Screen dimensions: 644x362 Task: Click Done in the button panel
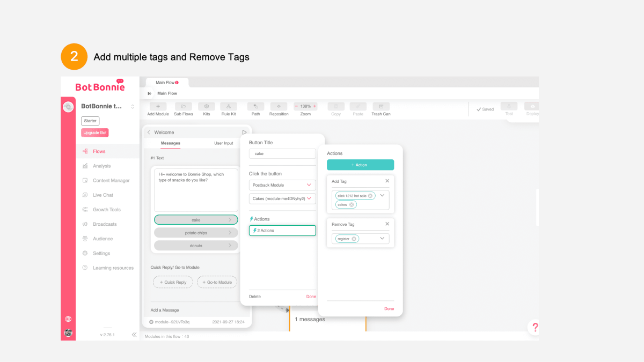click(x=311, y=297)
